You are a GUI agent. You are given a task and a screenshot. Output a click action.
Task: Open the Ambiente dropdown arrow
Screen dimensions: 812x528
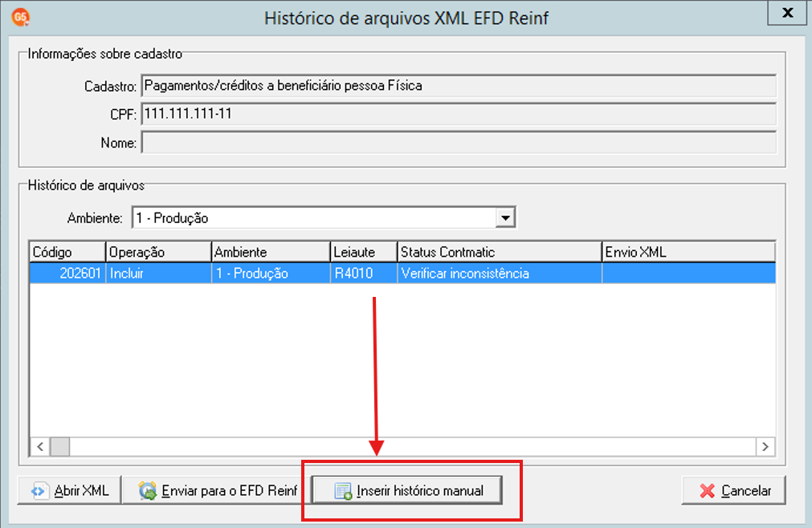click(x=505, y=217)
